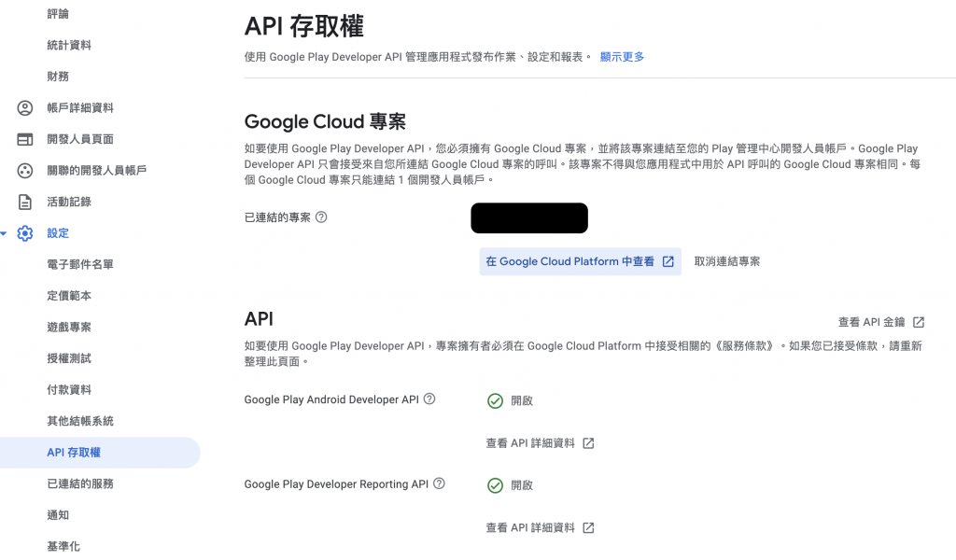Viewport: 956px width, 560px height.
Task: Click the 顯示更多 link
Action: coord(622,57)
